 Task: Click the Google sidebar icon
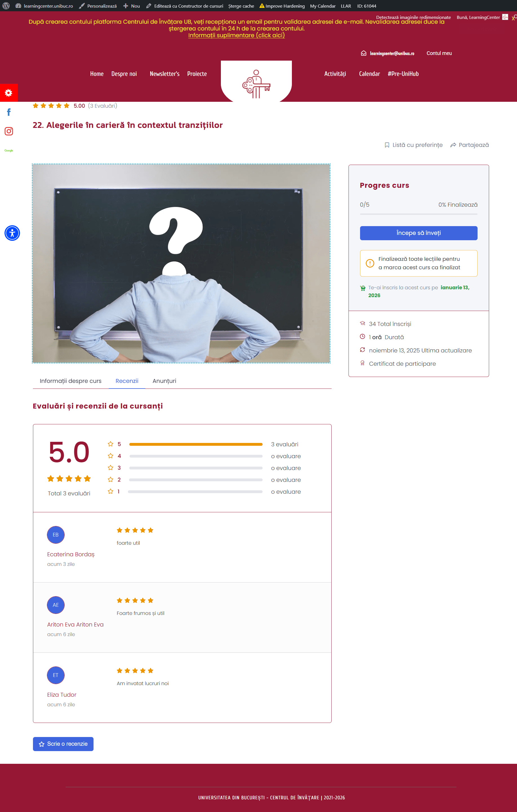9,150
